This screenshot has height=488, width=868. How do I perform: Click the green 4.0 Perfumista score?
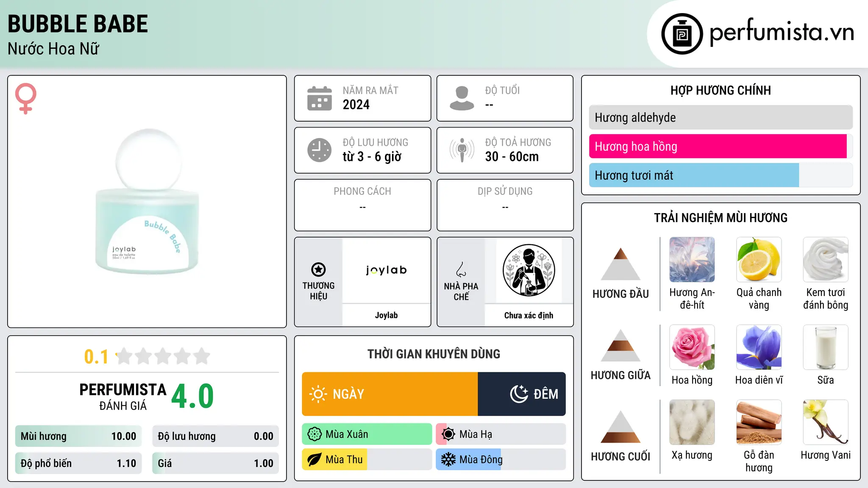pyautogui.click(x=192, y=396)
